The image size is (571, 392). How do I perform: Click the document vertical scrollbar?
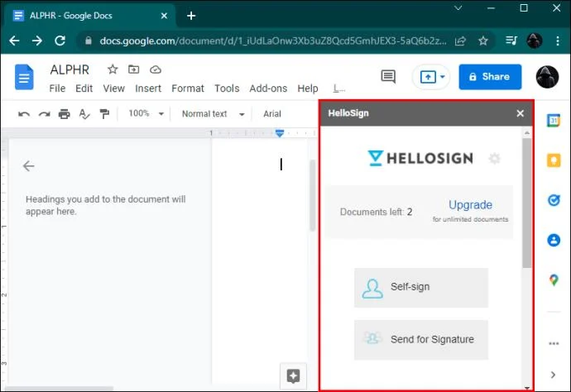(313, 195)
